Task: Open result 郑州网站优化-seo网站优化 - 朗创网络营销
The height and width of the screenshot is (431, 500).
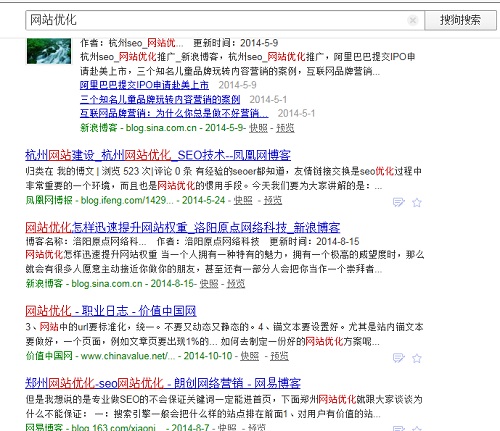Action: click(163, 383)
